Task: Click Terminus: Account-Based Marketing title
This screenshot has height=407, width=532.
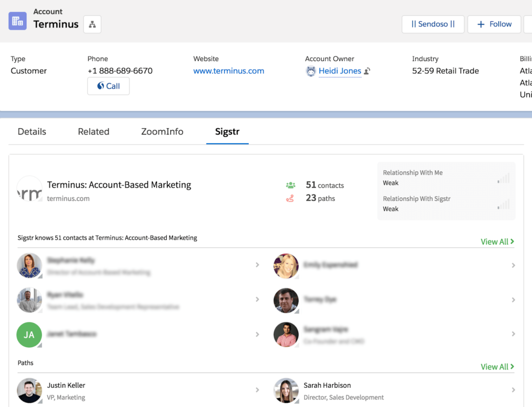Action: click(x=119, y=185)
